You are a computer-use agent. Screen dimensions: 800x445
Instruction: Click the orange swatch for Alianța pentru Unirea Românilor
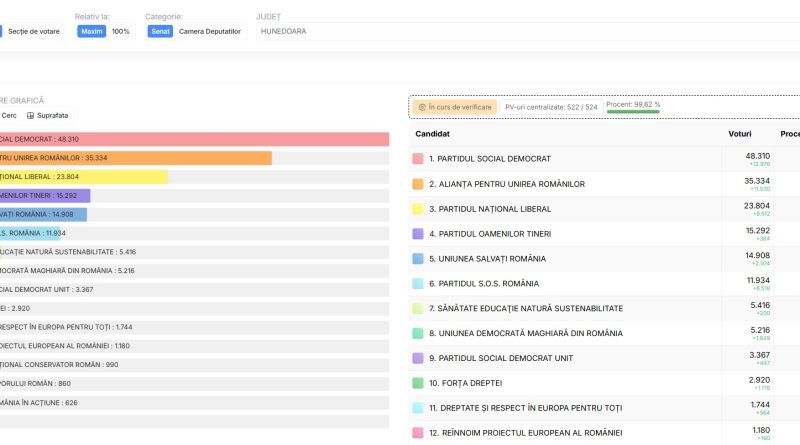(418, 184)
